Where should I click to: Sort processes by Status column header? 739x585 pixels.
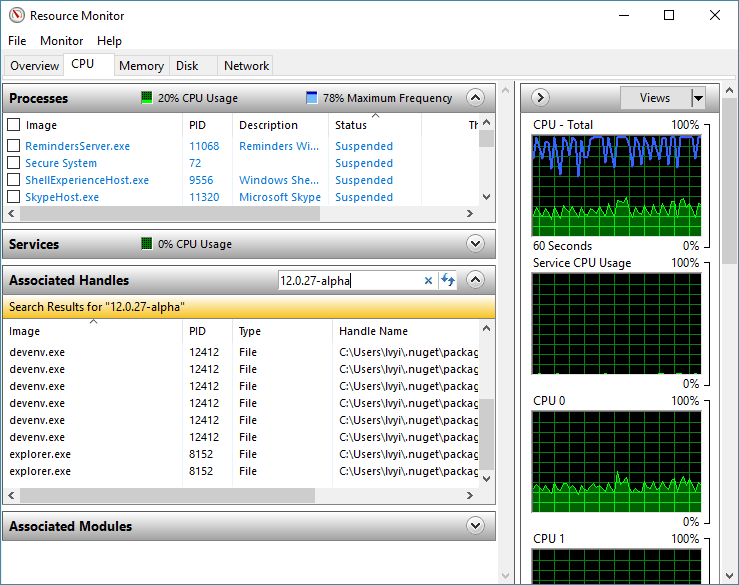[x=351, y=125]
